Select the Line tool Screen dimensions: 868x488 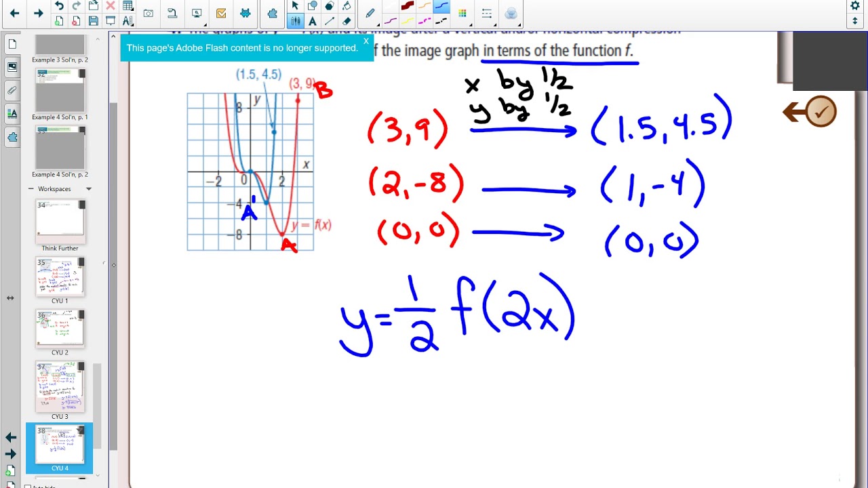(x=329, y=21)
